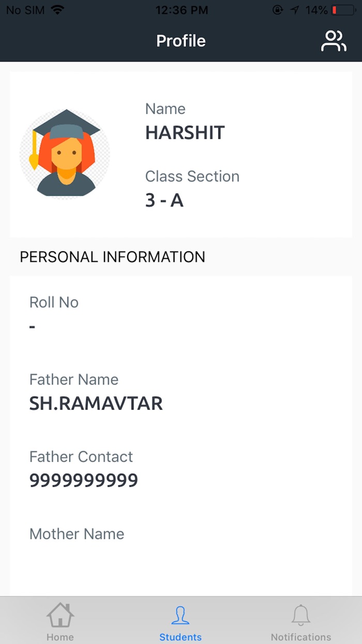The height and width of the screenshot is (644, 362).
Task: Select the Students tab
Action: tap(180, 620)
